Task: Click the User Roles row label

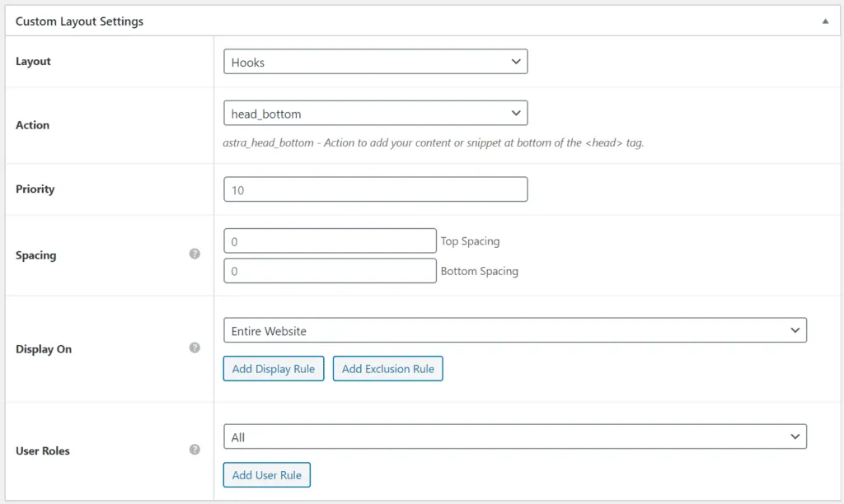Action: pyautogui.click(x=43, y=450)
